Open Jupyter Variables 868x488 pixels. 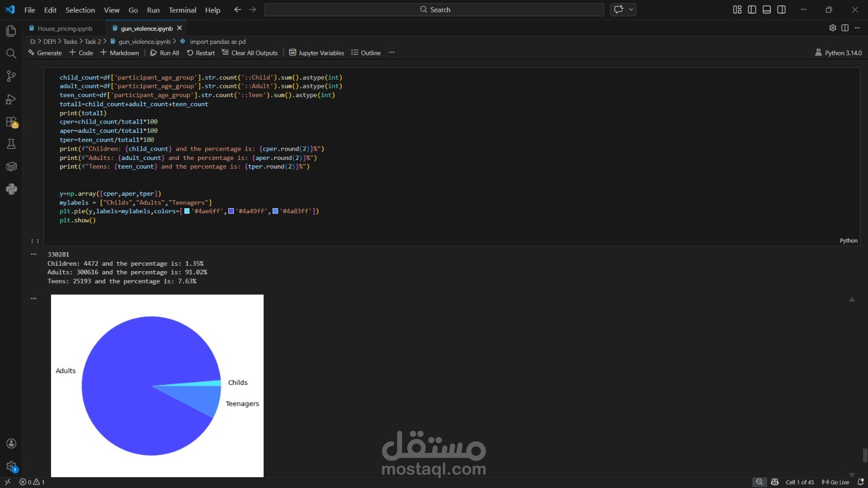tap(317, 53)
